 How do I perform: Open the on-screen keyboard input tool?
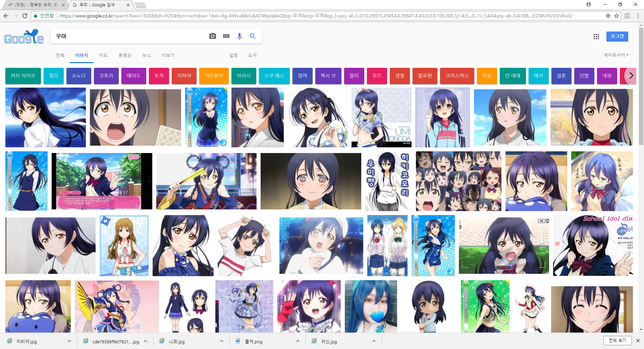click(226, 36)
